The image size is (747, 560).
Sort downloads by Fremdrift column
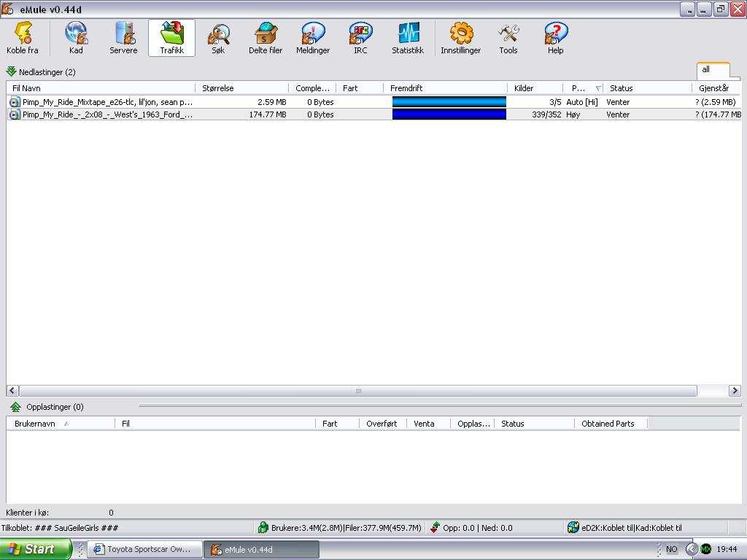tap(446, 88)
